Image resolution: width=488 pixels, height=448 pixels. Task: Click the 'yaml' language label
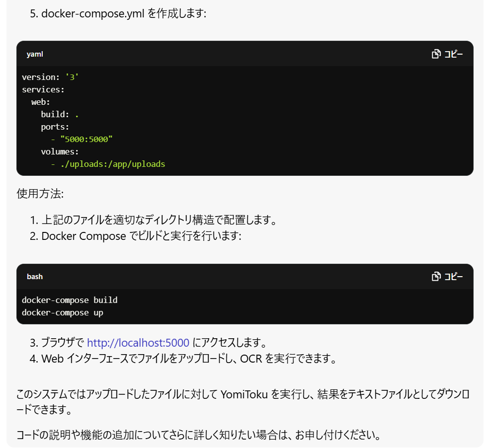35,54
